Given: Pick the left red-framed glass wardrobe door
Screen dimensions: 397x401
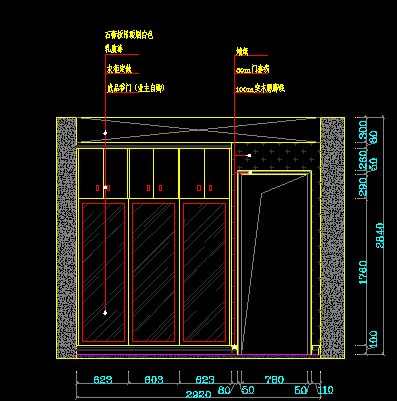Looking at the screenshot, I should (103, 273).
